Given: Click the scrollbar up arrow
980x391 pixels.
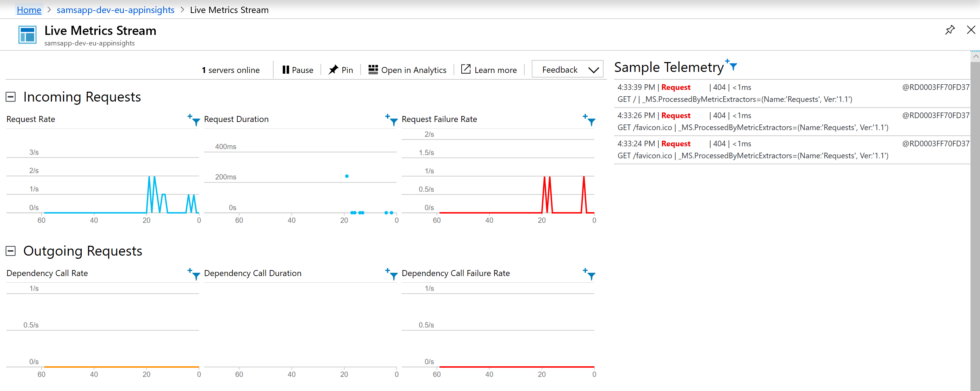Looking at the screenshot, I should click(x=975, y=56).
